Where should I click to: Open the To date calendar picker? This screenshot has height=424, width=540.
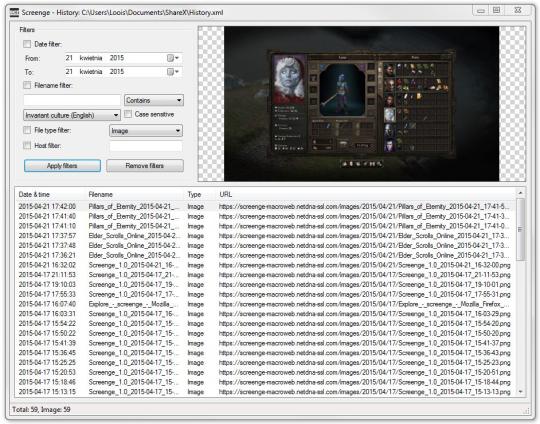click(x=173, y=72)
